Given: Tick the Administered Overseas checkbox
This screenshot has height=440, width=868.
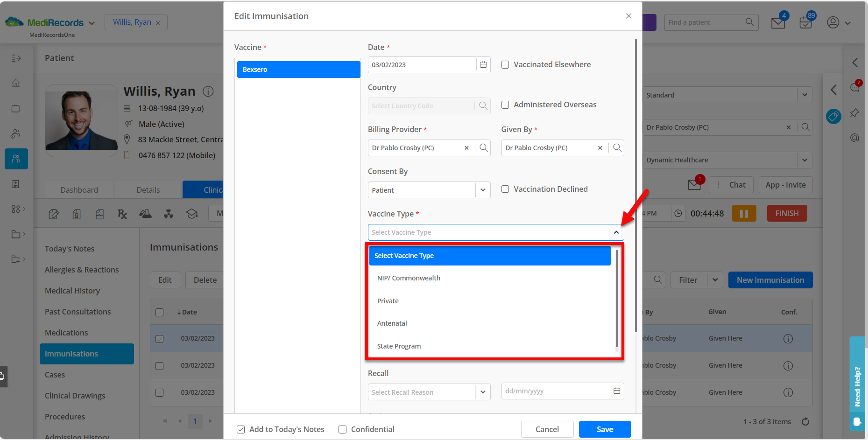Looking at the screenshot, I should [x=505, y=105].
